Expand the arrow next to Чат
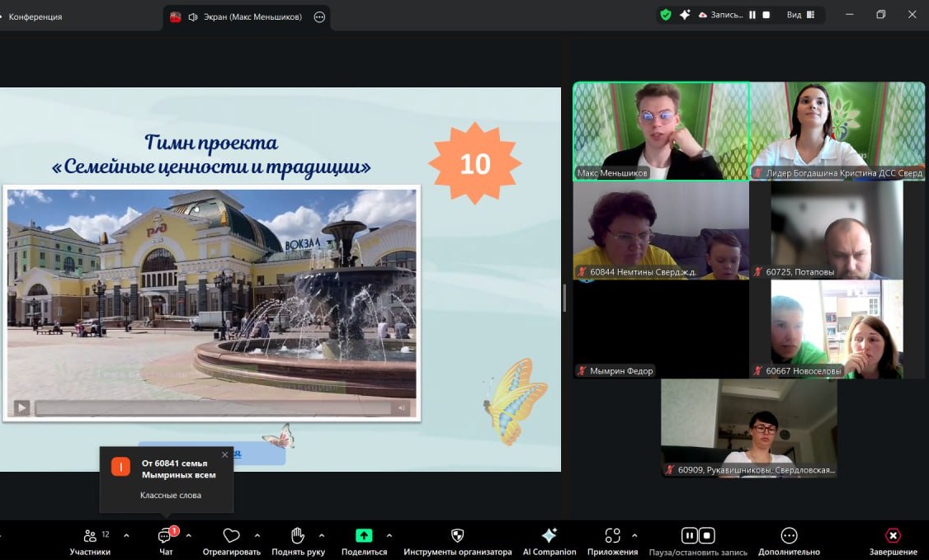Viewport: 929px width, 560px height. tap(188, 535)
